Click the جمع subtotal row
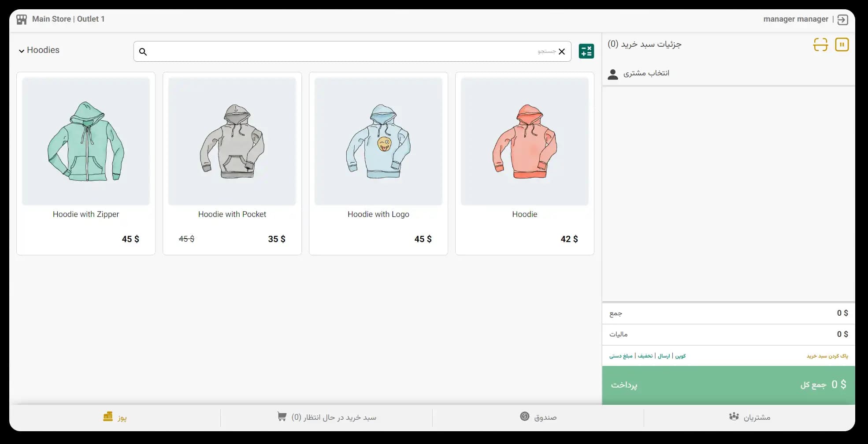868x444 pixels. tap(728, 313)
